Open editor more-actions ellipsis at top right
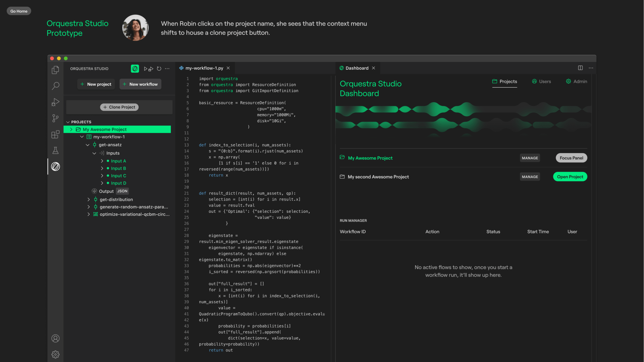Image resolution: width=644 pixels, height=362 pixels. coord(591,68)
